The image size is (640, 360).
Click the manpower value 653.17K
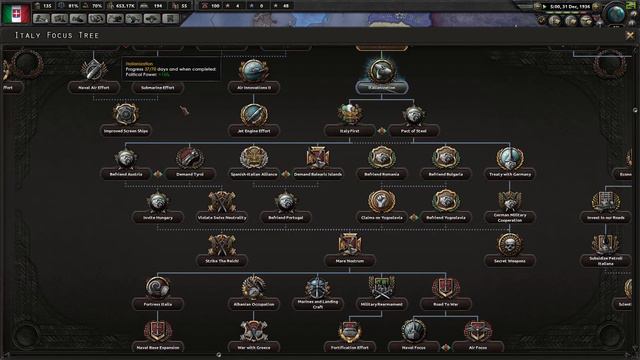(125, 6)
